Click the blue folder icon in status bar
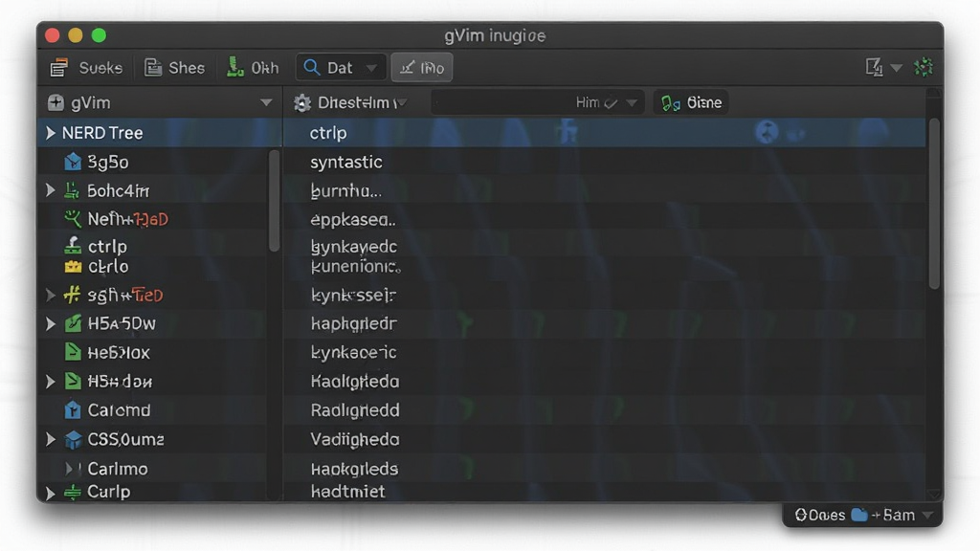This screenshot has height=551, width=980. point(859,514)
